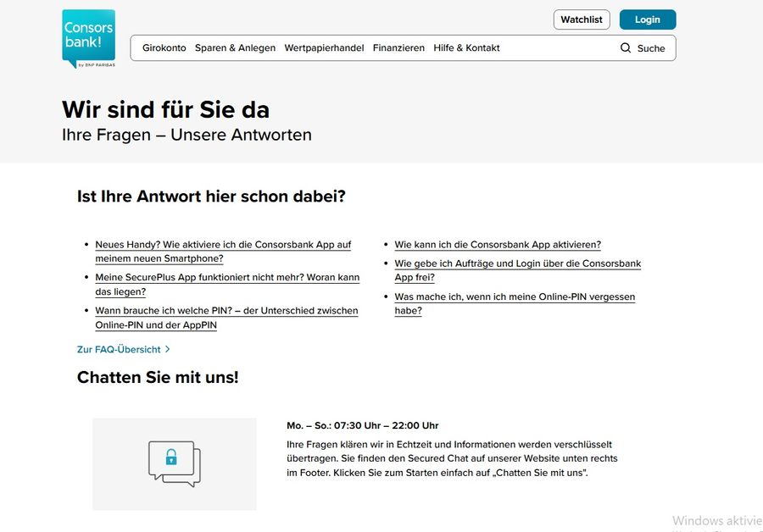
Task: Click the heading Chatten Sie mit uns!
Action: [158, 377]
